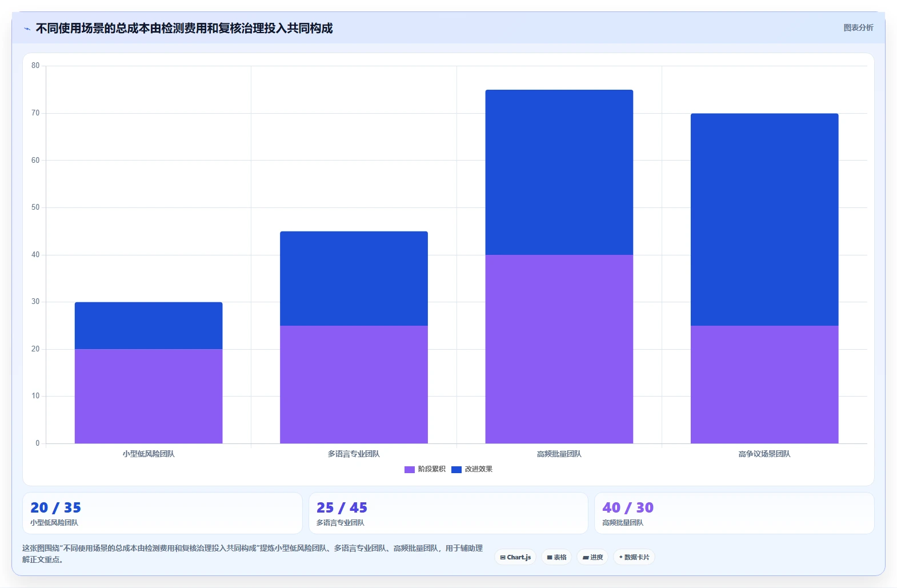897x588 pixels.
Task: Click the y-axis value 40
Action: click(35, 255)
